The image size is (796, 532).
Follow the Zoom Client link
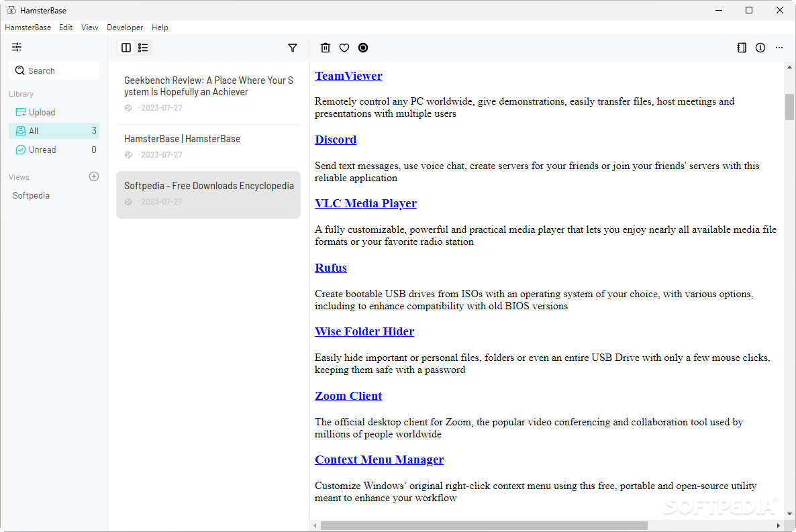click(348, 395)
